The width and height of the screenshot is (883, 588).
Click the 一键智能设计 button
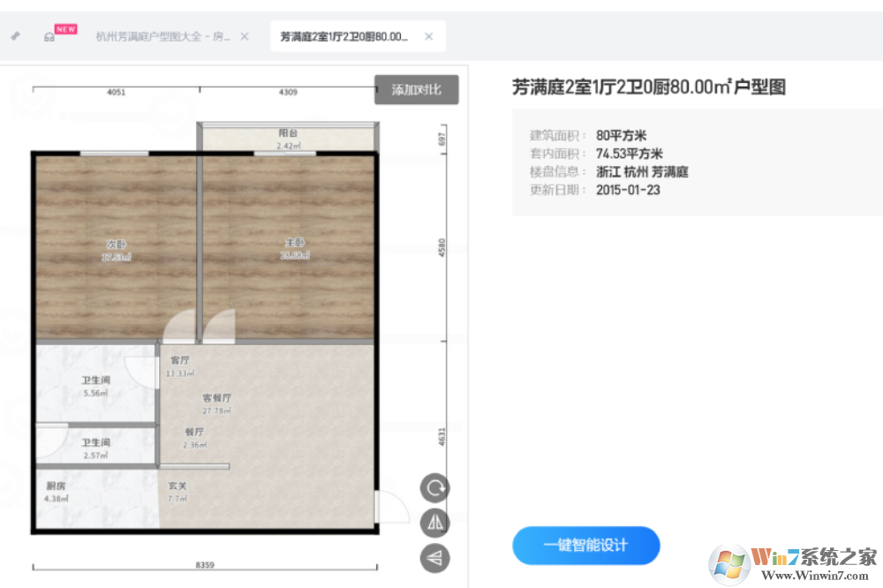[x=585, y=546]
